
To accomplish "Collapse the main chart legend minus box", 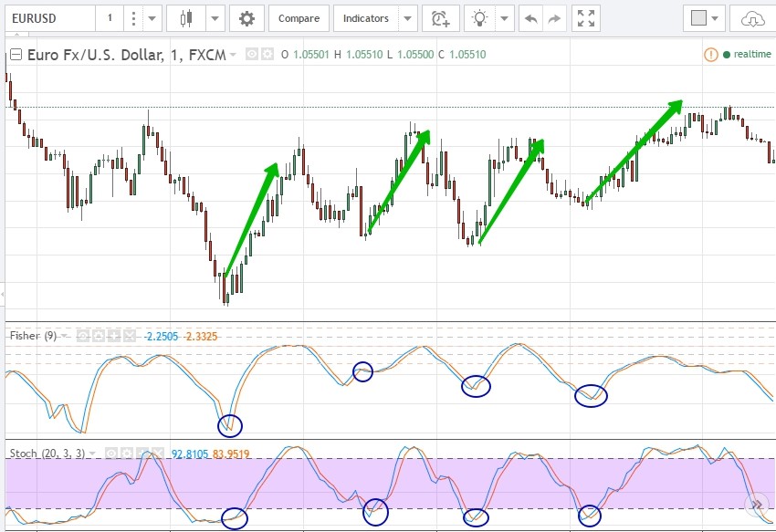I will pyautogui.click(x=16, y=55).
